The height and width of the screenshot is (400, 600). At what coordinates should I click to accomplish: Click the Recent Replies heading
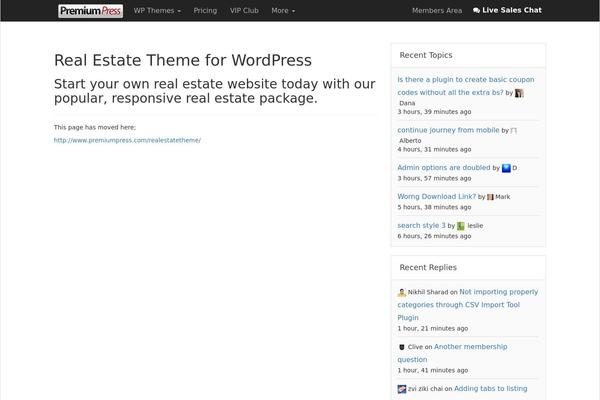point(428,267)
